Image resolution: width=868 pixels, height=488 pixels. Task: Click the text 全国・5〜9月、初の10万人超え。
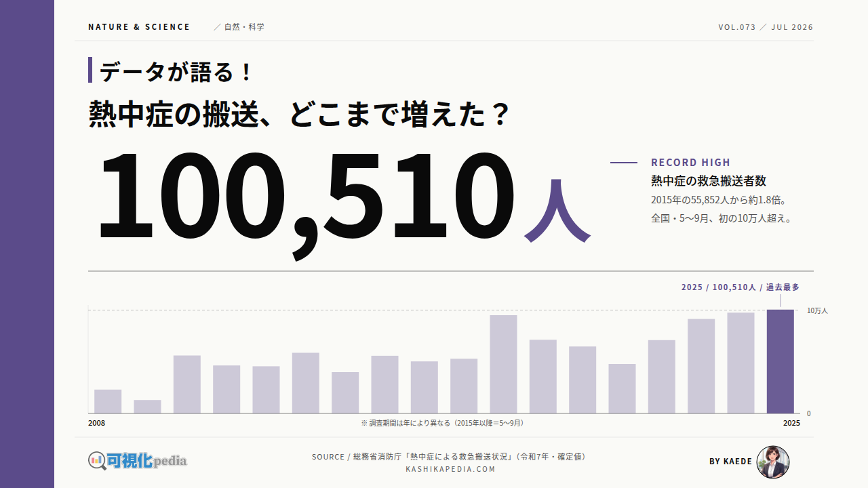tap(722, 219)
